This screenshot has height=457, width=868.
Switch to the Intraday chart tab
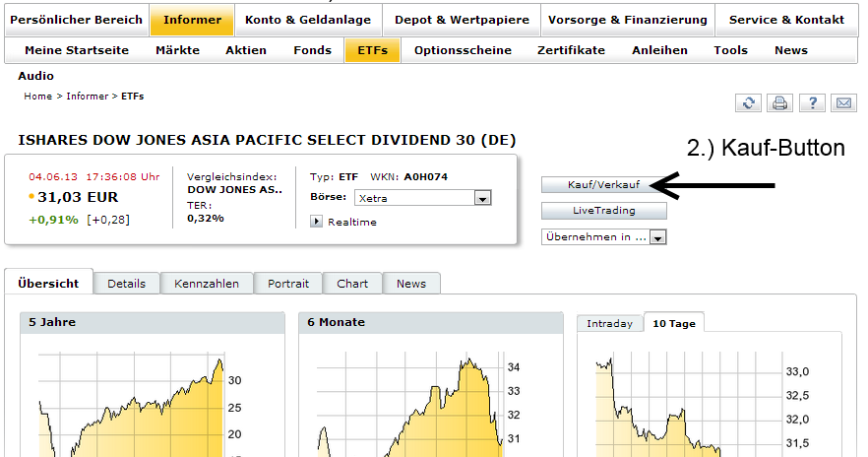coord(609,323)
